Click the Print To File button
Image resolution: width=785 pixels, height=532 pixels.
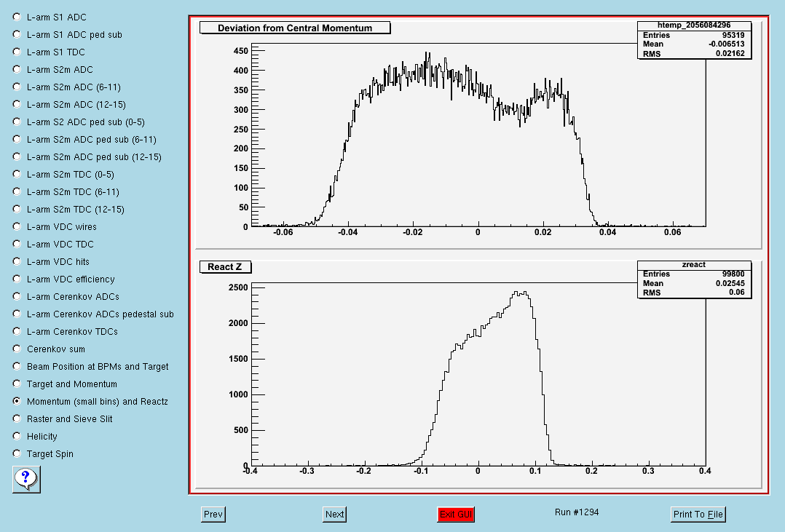click(x=698, y=514)
